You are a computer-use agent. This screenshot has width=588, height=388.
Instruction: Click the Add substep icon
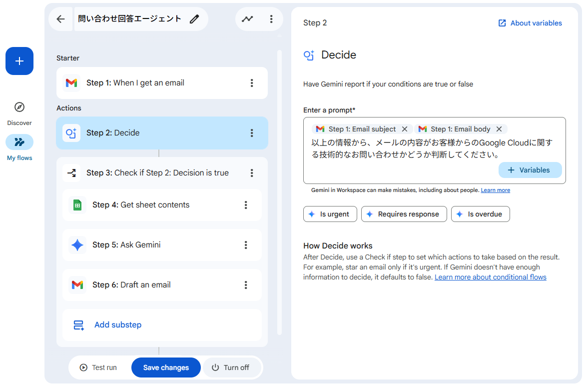tap(78, 324)
